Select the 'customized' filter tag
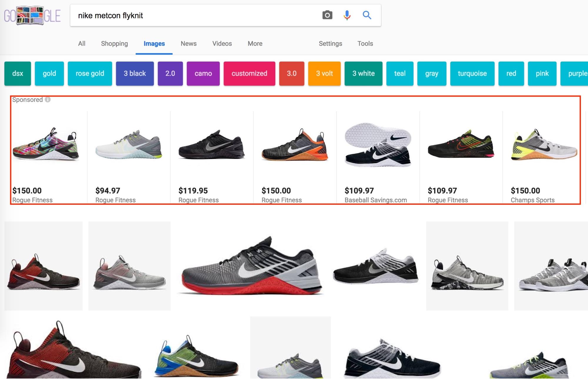 click(249, 73)
